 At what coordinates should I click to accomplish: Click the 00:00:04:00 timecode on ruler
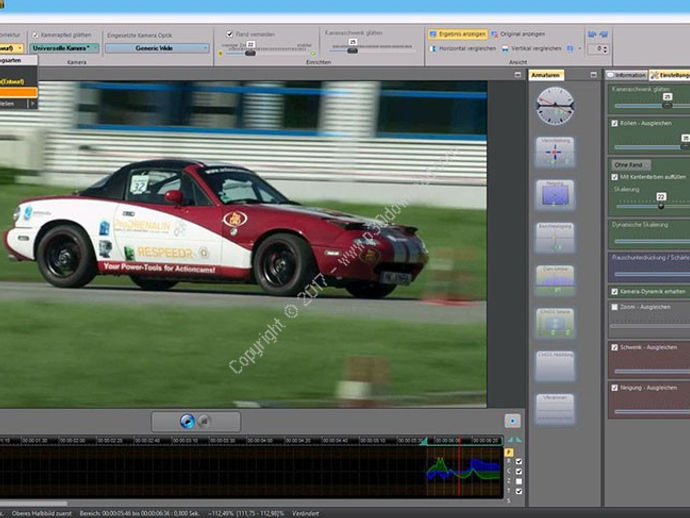261,440
